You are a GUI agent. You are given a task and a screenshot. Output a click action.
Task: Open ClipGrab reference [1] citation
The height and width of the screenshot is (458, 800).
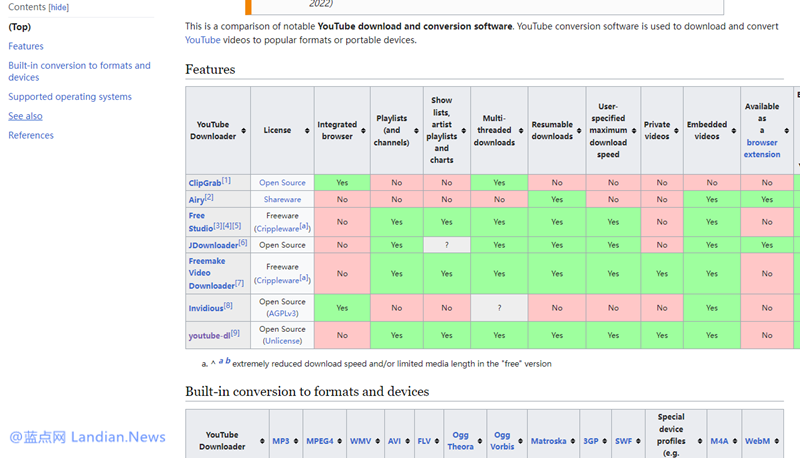point(226,181)
